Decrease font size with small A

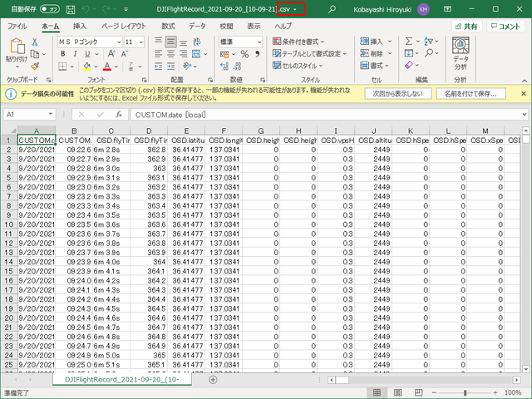click(124, 54)
